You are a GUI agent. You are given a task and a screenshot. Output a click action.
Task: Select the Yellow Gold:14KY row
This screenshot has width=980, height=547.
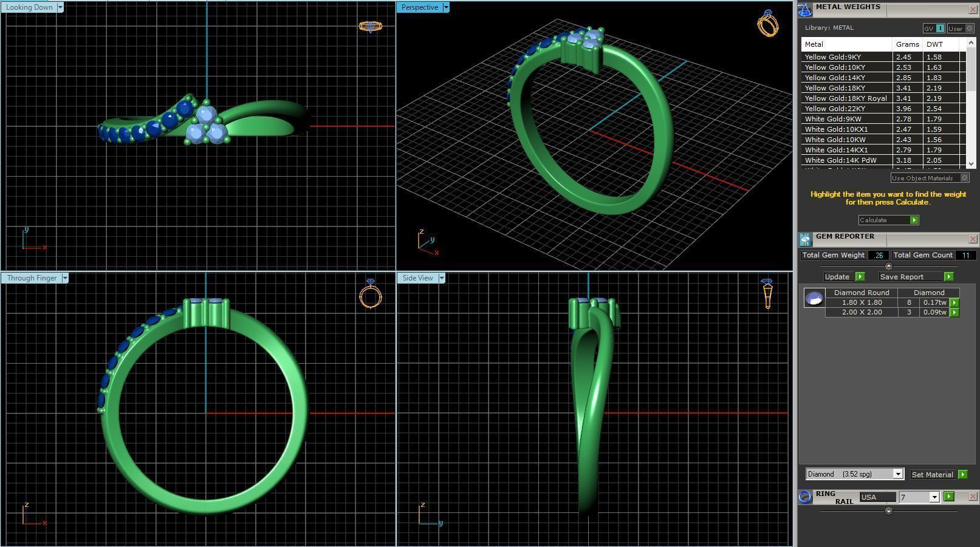[x=883, y=78]
